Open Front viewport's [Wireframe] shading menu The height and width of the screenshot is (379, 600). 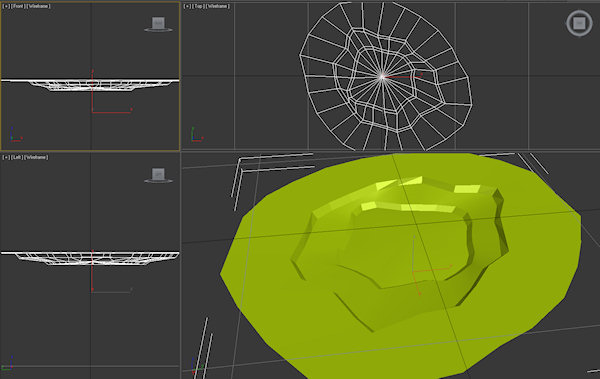click(38, 6)
